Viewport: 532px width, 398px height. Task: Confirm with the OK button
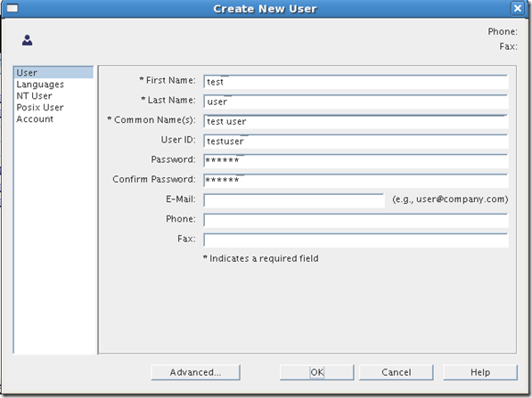click(317, 372)
